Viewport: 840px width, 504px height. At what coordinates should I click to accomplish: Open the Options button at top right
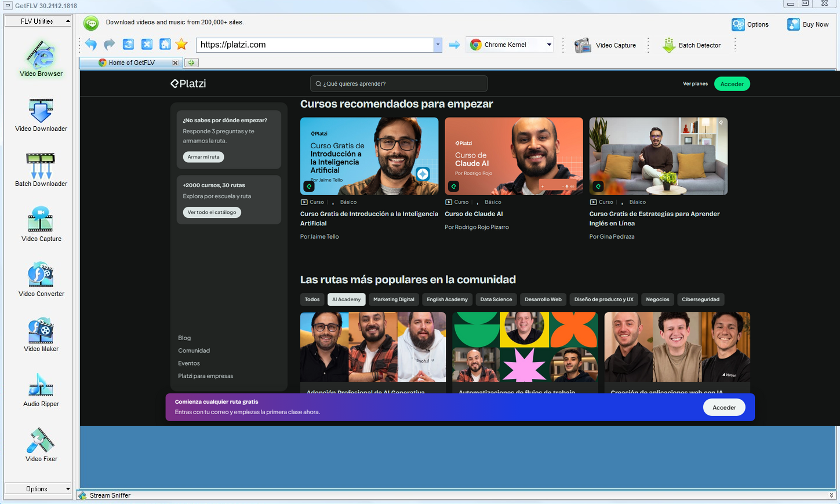point(750,24)
